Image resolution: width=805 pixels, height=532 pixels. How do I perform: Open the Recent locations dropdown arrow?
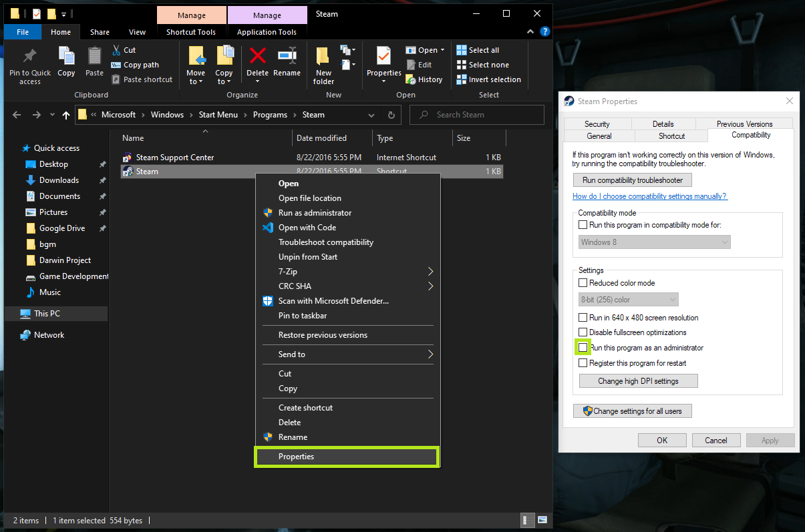click(52, 115)
